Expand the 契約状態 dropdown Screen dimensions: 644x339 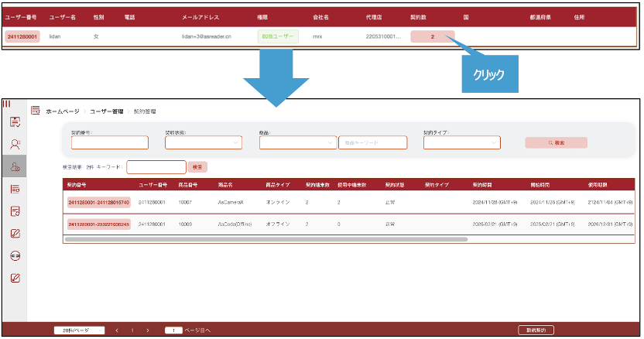click(x=204, y=142)
